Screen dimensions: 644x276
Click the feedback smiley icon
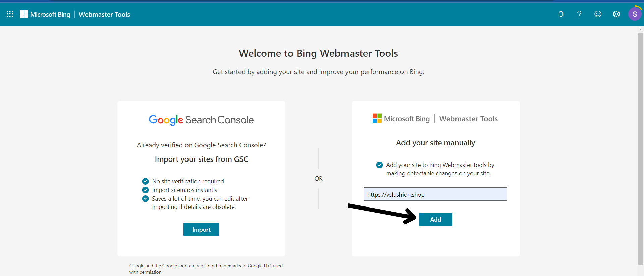[598, 14]
